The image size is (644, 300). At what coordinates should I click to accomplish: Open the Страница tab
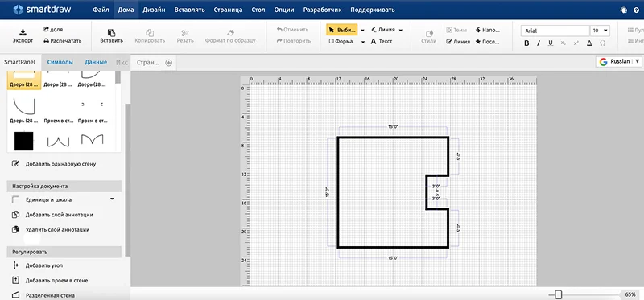pos(228,10)
